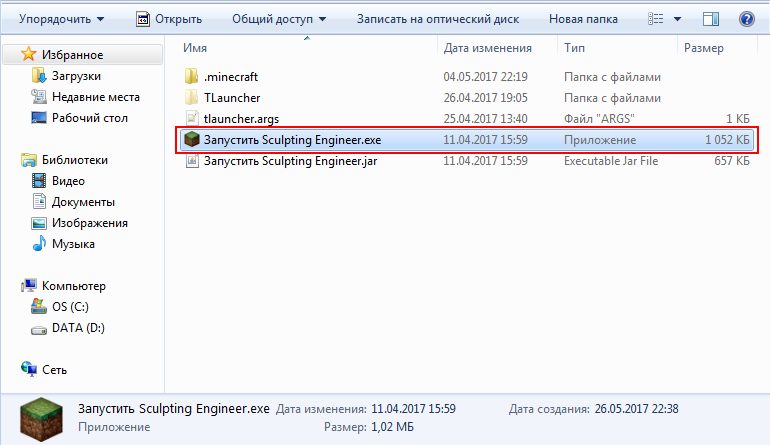The width and height of the screenshot is (770, 445).
Task: Click the Открыть toolbar button
Action: (168, 18)
